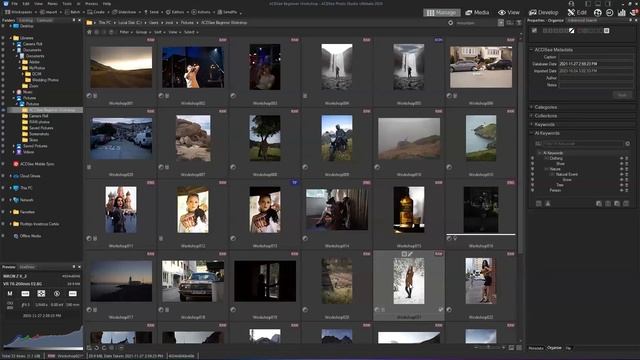
Task: Toggle the tagged checkbox in Properties pane
Action: pos(534,31)
